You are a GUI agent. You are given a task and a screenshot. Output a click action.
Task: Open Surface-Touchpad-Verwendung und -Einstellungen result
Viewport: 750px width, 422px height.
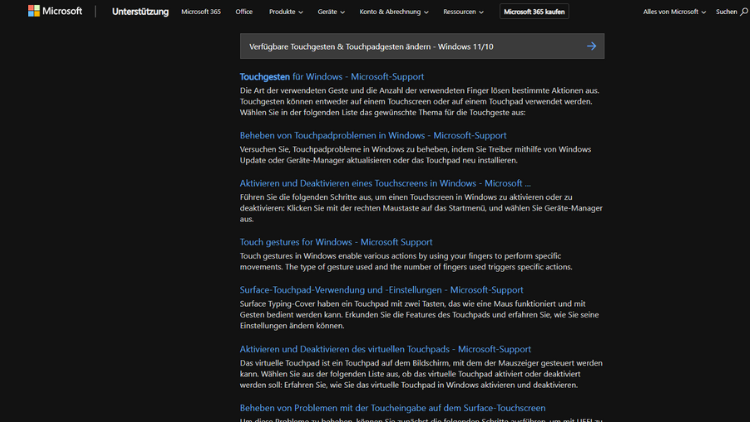click(x=381, y=290)
